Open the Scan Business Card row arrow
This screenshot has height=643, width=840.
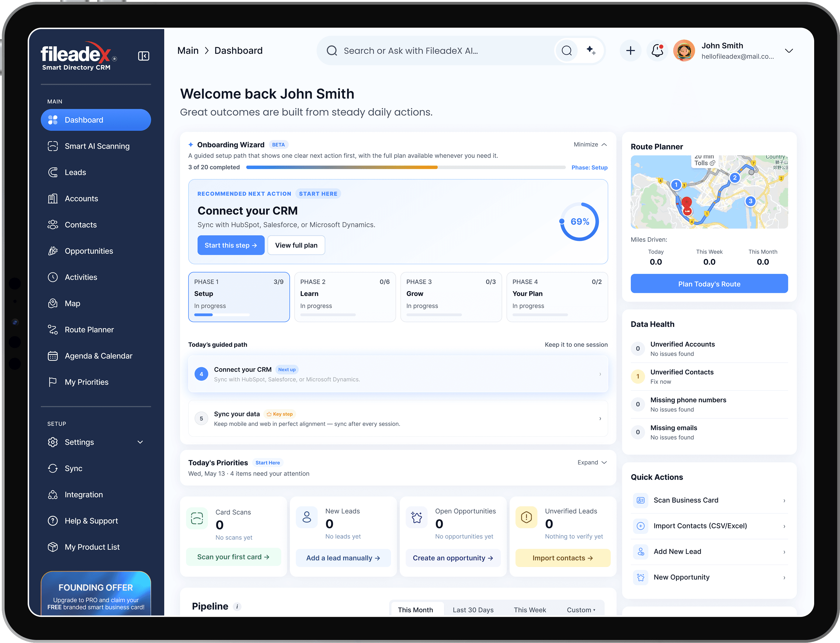click(x=784, y=501)
